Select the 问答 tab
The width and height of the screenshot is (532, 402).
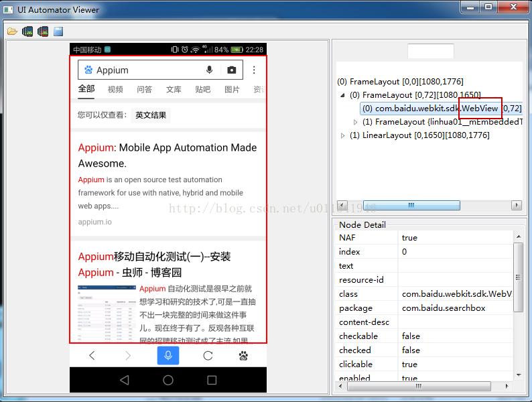coord(145,89)
